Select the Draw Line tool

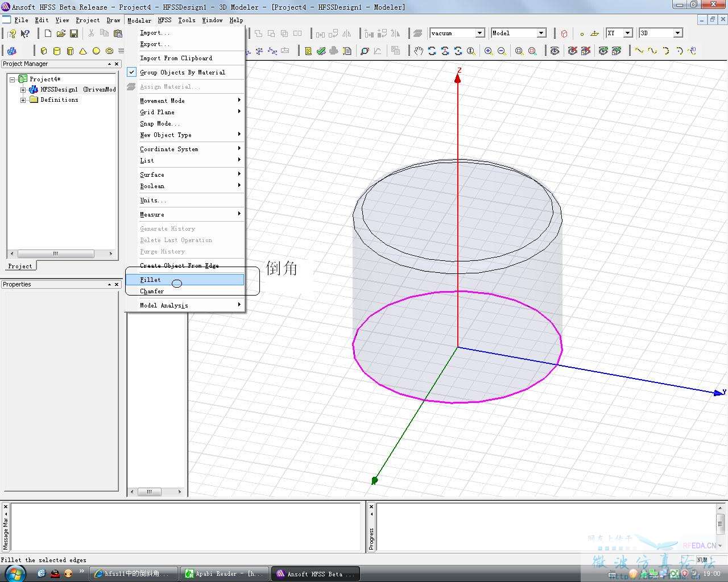(x=639, y=51)
